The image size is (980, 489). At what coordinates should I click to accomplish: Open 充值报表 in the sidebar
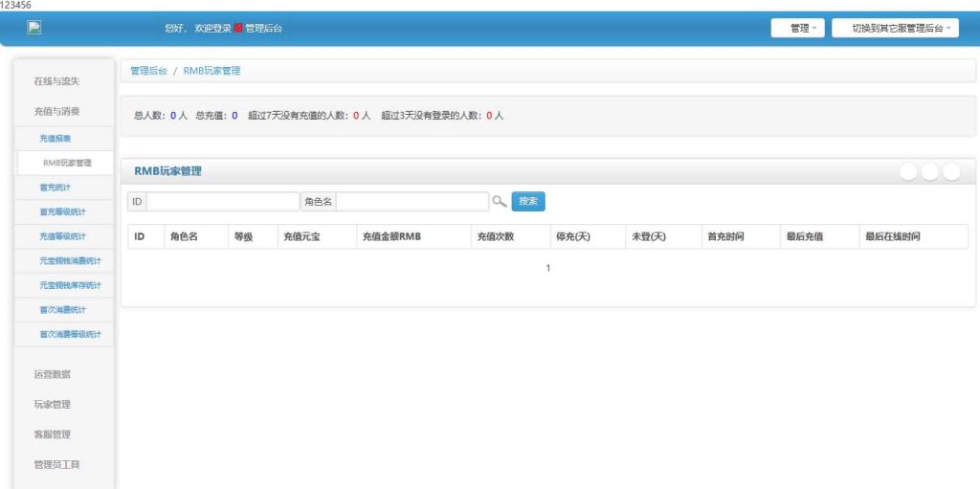click(55, 139)
